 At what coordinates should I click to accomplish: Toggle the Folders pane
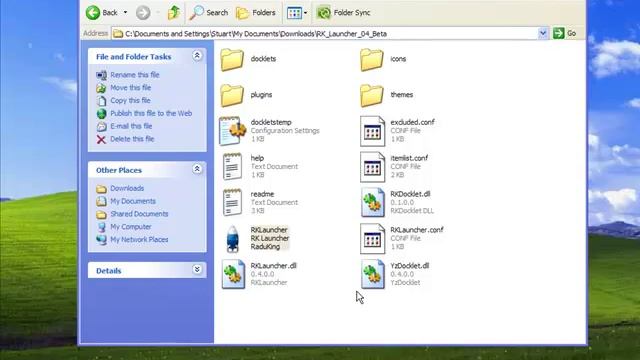click(256, 13)
